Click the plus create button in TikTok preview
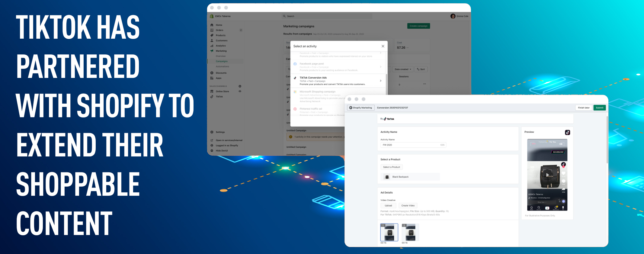Screen dimensions: 644x254 [547, 208]
